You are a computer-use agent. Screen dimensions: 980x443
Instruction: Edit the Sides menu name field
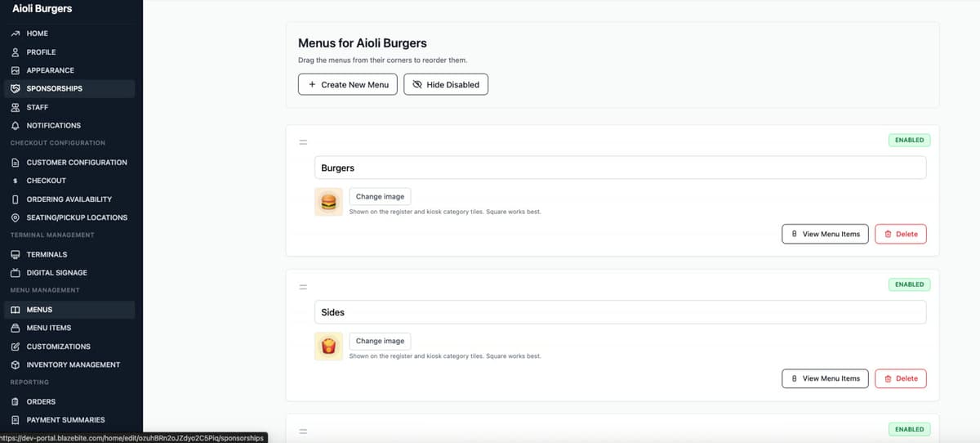click(620, 312)
